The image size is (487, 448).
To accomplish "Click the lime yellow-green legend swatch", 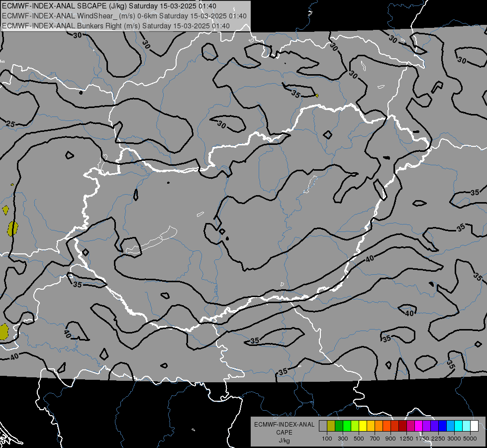I will click(x=355, y=426).
